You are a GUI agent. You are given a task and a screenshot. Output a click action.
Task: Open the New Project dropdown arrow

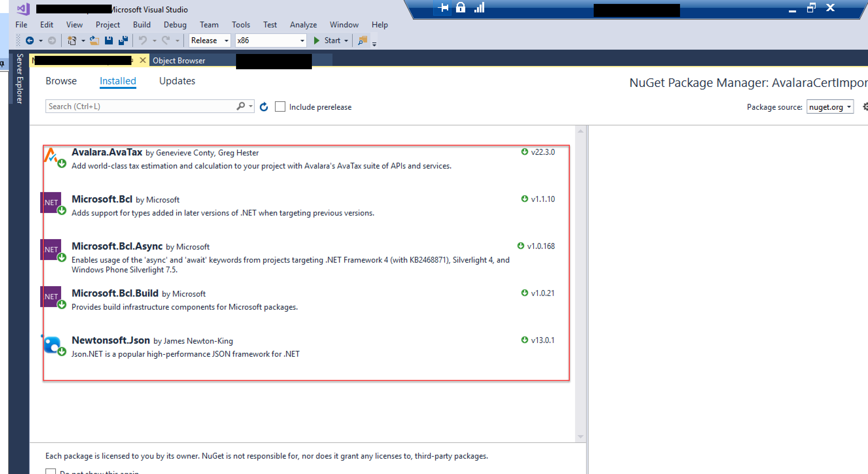tap(83, 41)
